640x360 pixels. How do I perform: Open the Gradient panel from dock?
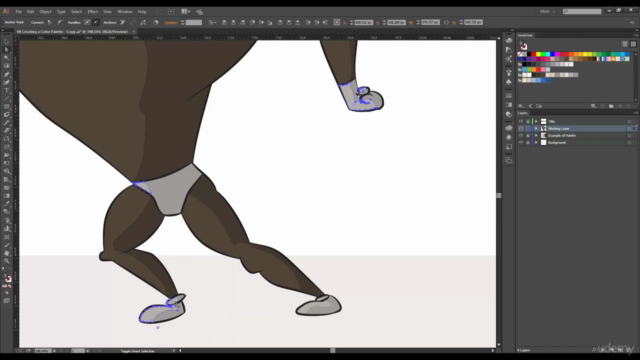click(x=509, y=105)
